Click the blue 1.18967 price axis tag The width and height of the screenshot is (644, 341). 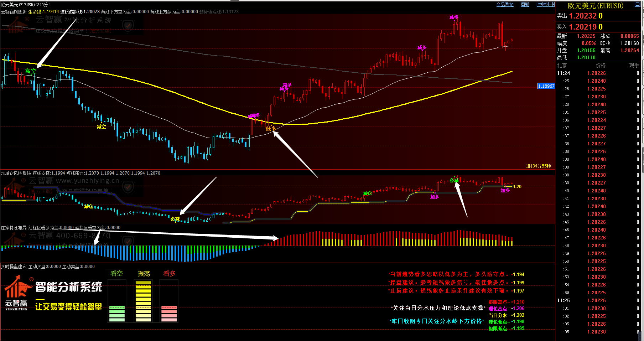point(546,86)
